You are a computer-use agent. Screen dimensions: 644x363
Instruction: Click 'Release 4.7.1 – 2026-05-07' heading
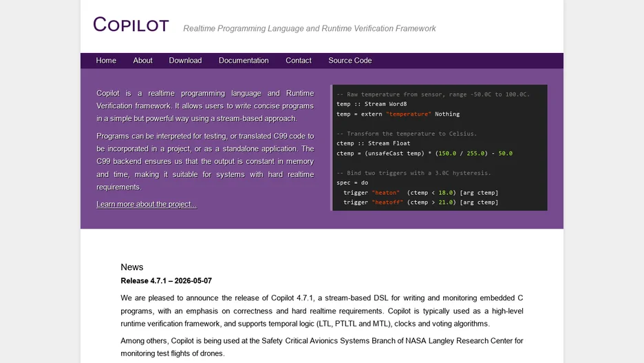pos(167,281)
